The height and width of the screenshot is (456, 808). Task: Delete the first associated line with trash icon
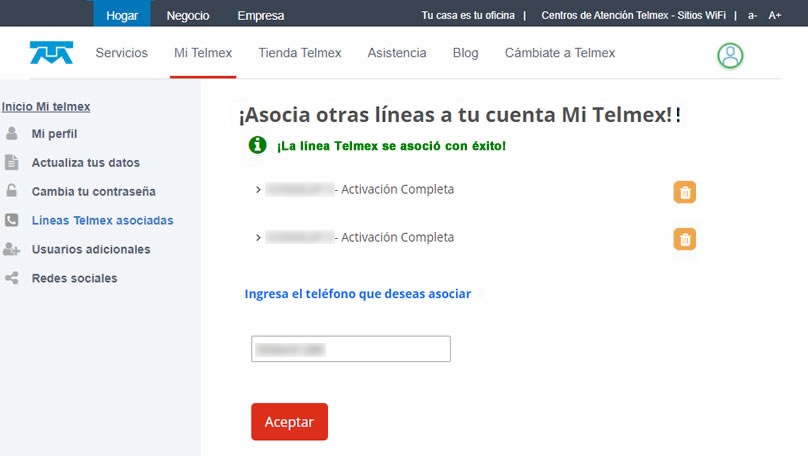[x=684, y=192]
